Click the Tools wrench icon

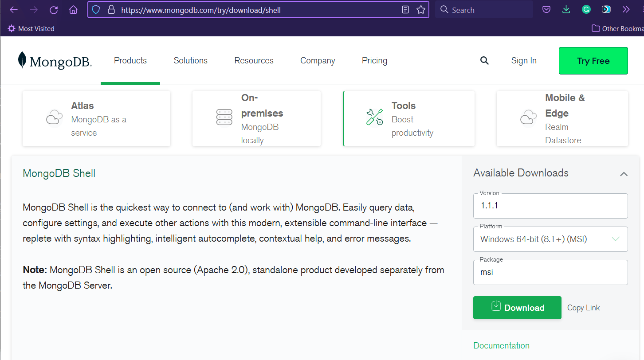[374, 117]
